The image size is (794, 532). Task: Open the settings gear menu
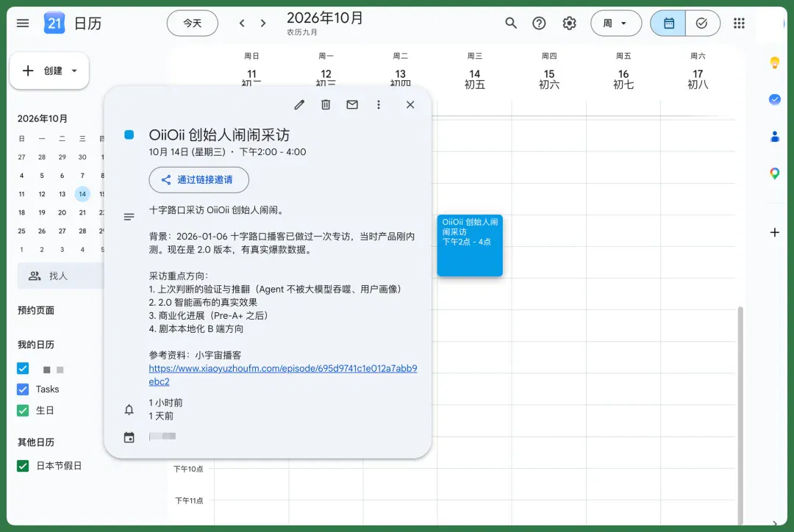(x=569, y=24)
